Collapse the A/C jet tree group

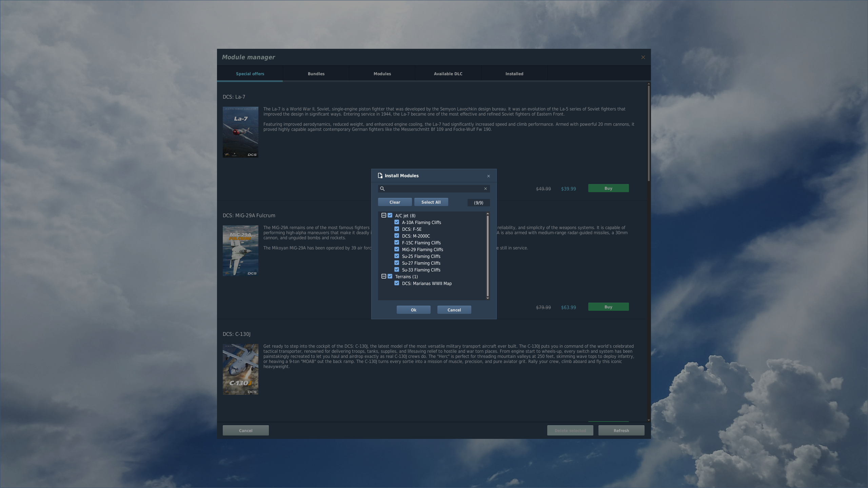(x=384, y=216)
